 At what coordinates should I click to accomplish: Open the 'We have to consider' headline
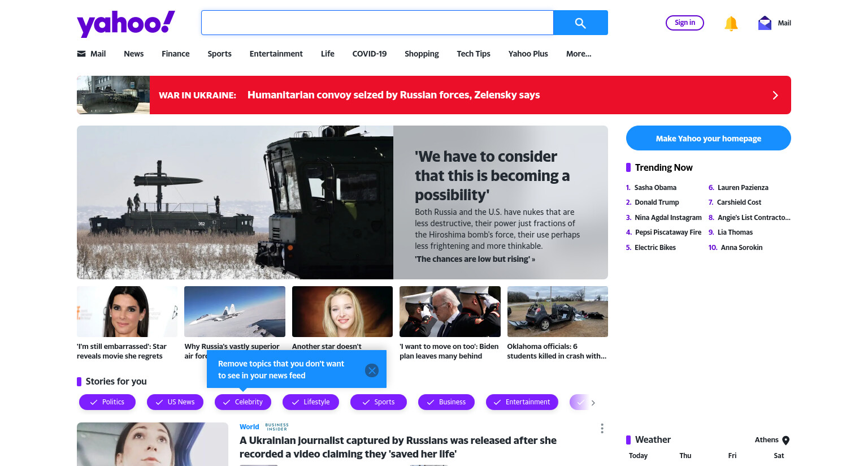492,176
